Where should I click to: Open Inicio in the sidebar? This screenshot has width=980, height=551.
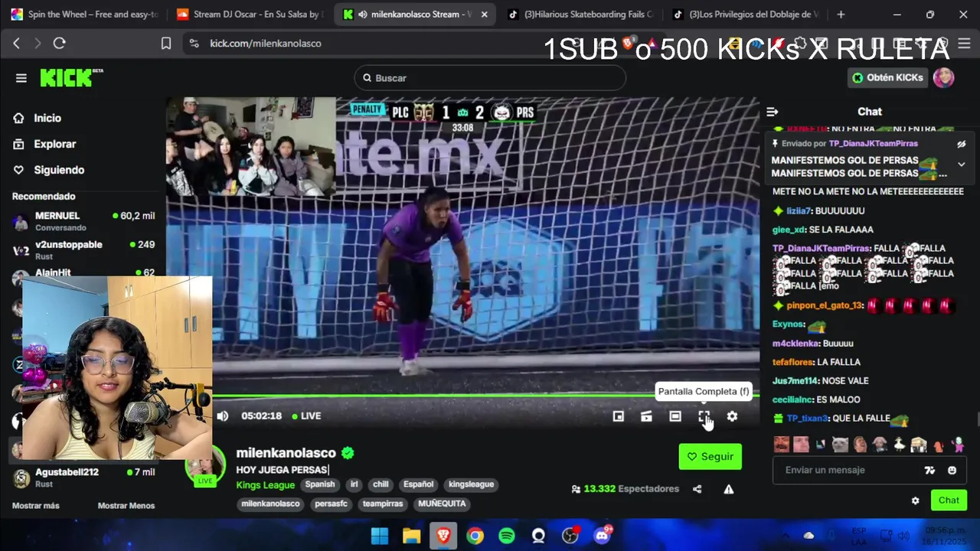coord(47,118)
